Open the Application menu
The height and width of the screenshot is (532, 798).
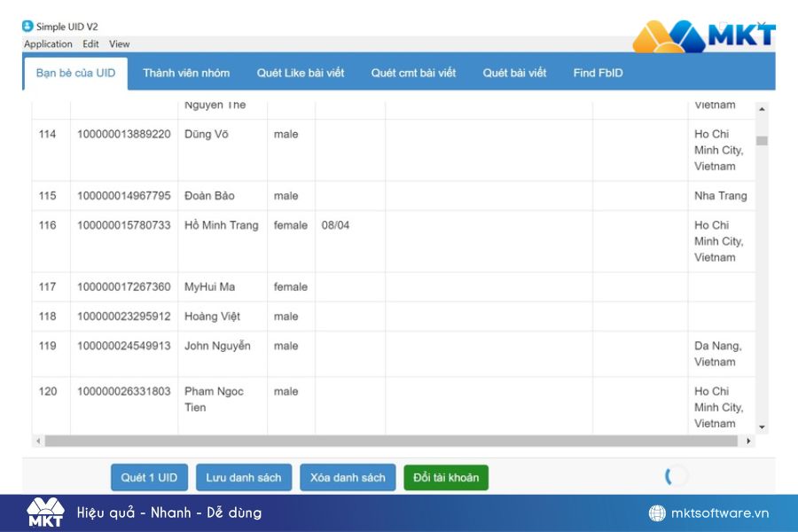(x=48, y=44)
